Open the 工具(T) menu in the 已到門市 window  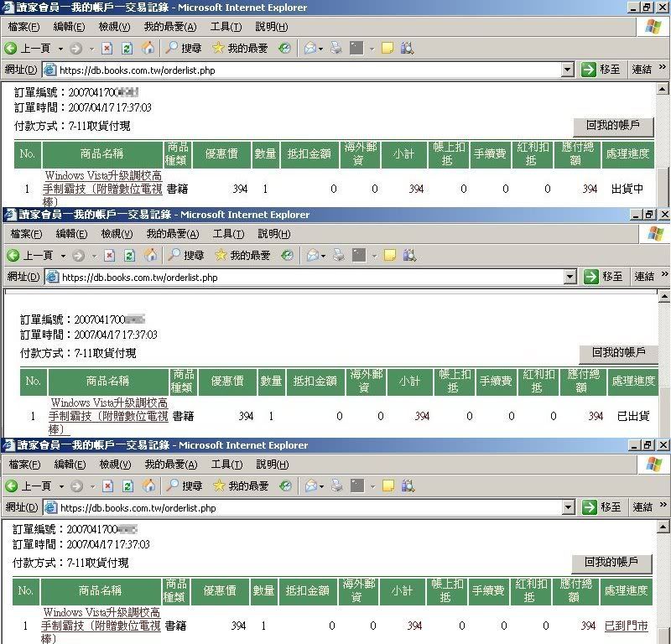(x=226, y=465)
